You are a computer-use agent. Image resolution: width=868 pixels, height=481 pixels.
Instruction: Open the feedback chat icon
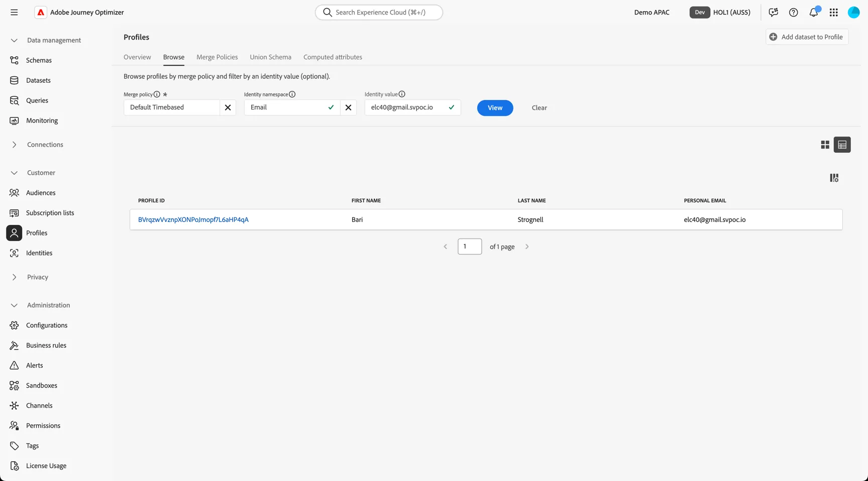774,13
